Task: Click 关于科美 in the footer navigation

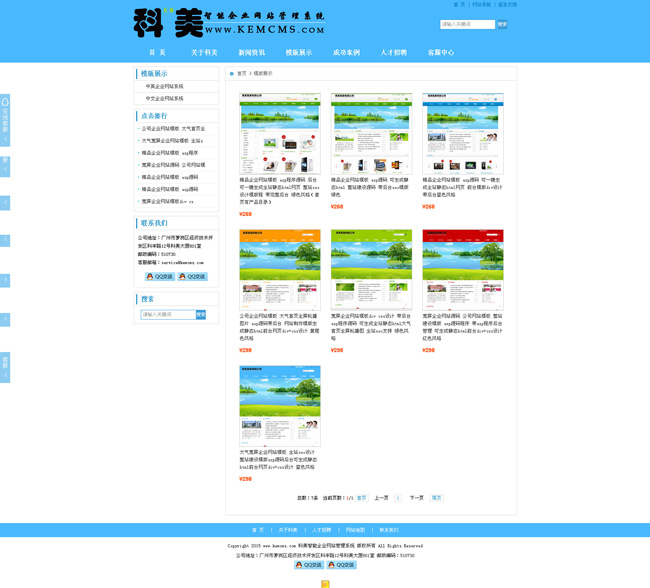Action: coord(288,530)
